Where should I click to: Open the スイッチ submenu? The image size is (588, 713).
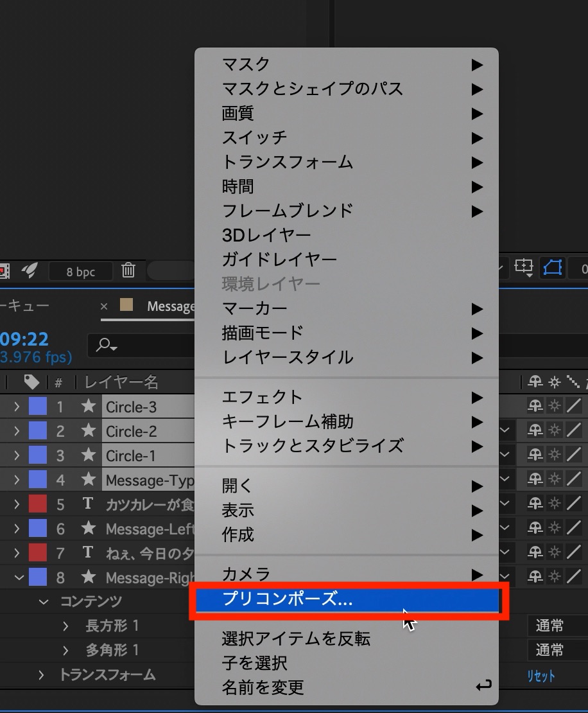point(346,137)
